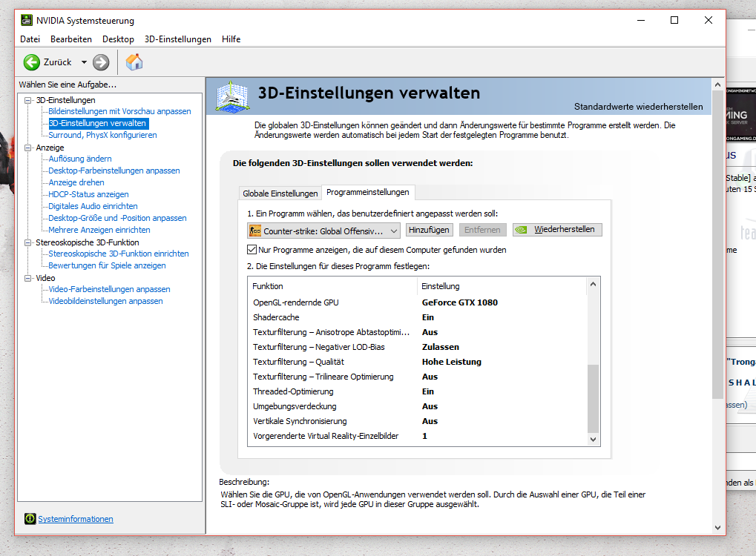
Task: Click the Hinzufügen button
Action: coord(429,230)
